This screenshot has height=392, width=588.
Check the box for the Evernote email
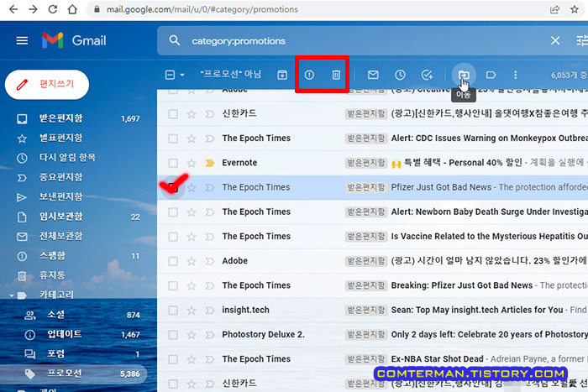173,163
